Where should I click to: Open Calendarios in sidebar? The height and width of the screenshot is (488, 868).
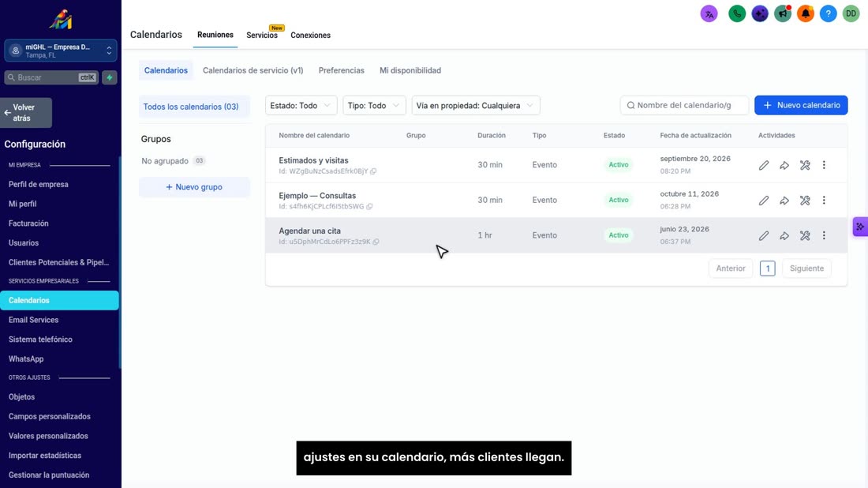pyautogui.click(x=59, y=300)
